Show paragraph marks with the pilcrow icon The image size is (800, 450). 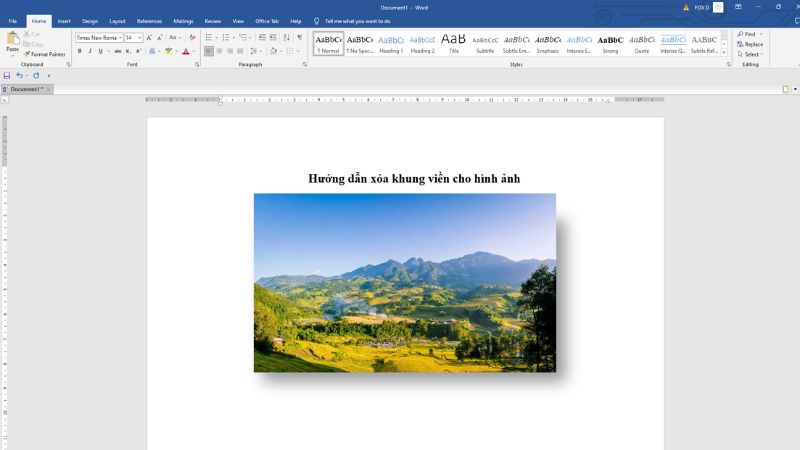pos(299,37)
